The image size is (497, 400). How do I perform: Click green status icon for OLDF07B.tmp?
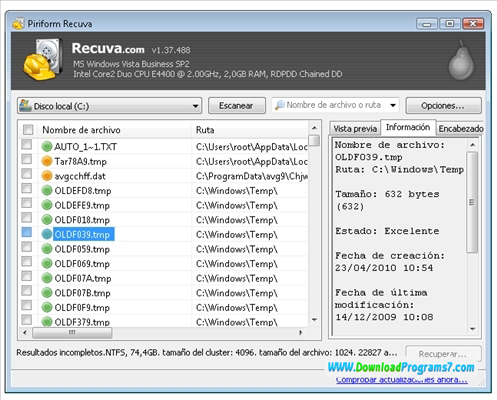coord(47,293)
